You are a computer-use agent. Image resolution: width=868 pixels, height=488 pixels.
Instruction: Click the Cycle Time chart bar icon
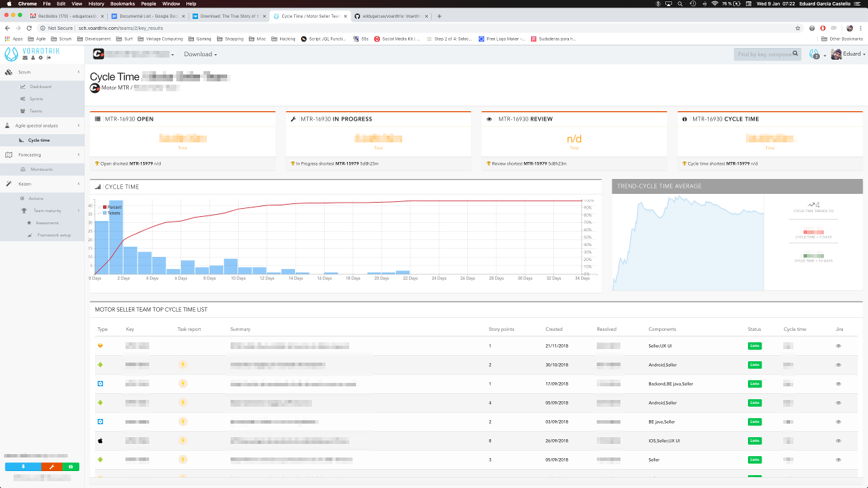tap(98, 187)
